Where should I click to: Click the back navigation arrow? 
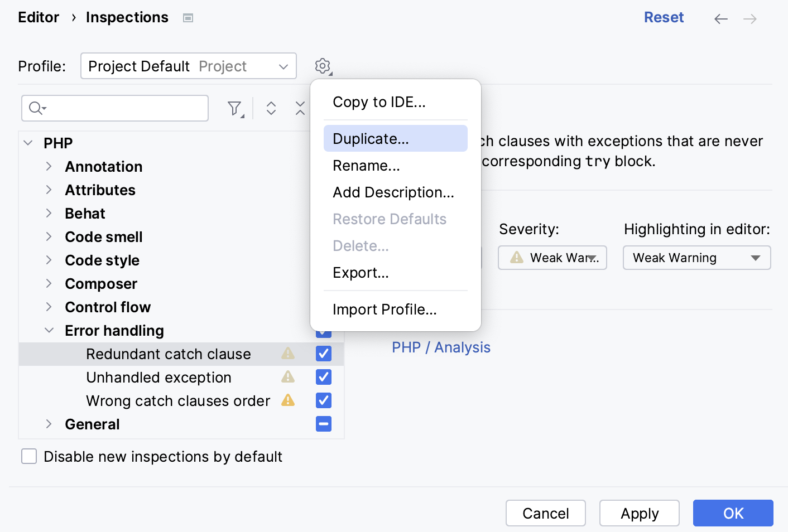click(720, 18)
